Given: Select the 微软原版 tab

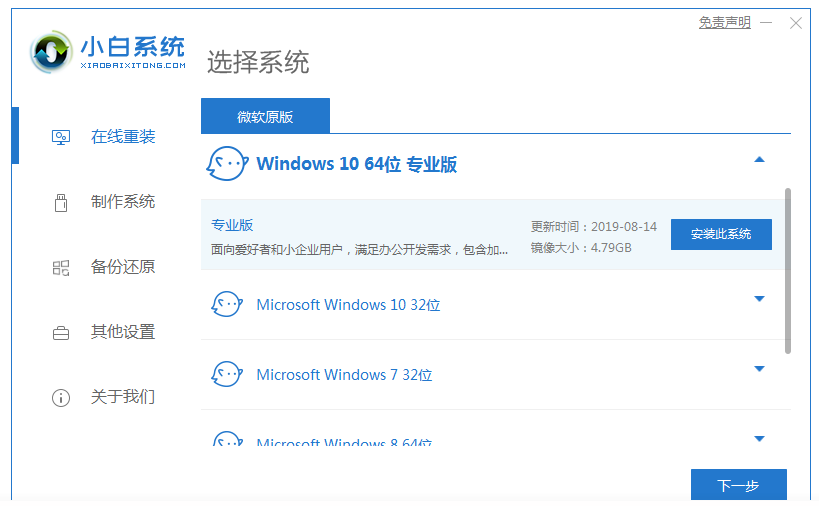Looking at the screenshot, I should tap(265, 117).
